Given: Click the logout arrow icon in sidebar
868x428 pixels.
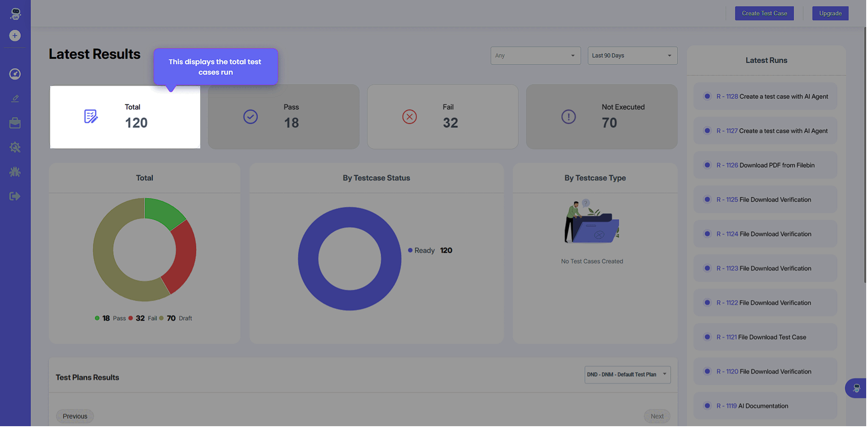Looking at the screenshot, I should pyautogui.click(x=15, y=196).
